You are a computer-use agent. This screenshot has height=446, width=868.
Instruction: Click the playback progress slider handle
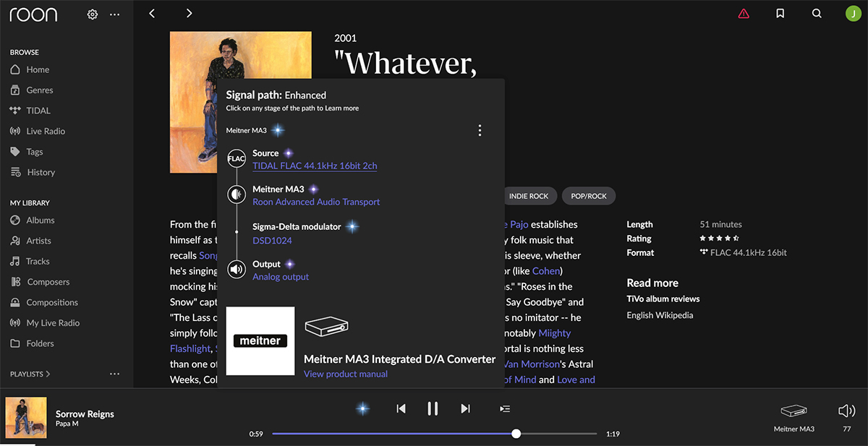(x=516, y=434)
